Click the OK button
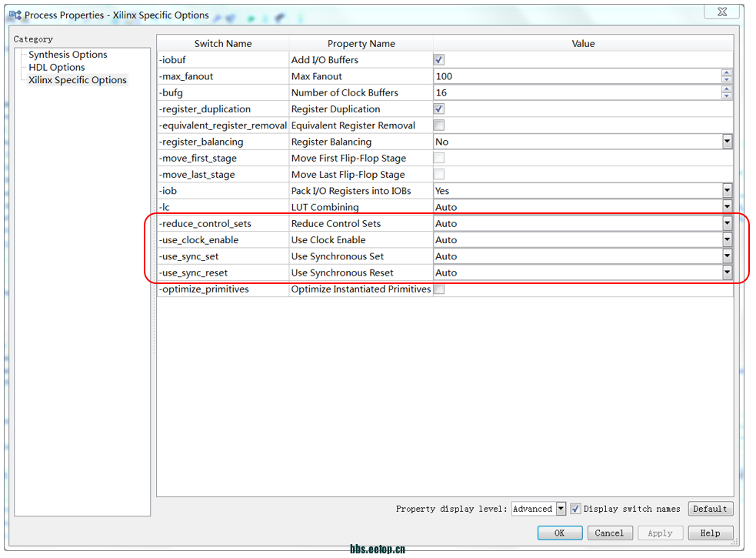 [560, 533]
